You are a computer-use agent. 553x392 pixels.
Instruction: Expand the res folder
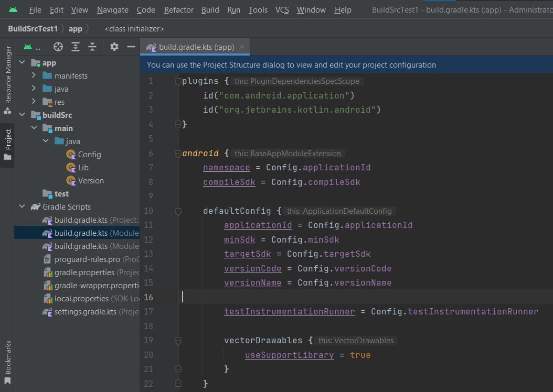point(34,102)
